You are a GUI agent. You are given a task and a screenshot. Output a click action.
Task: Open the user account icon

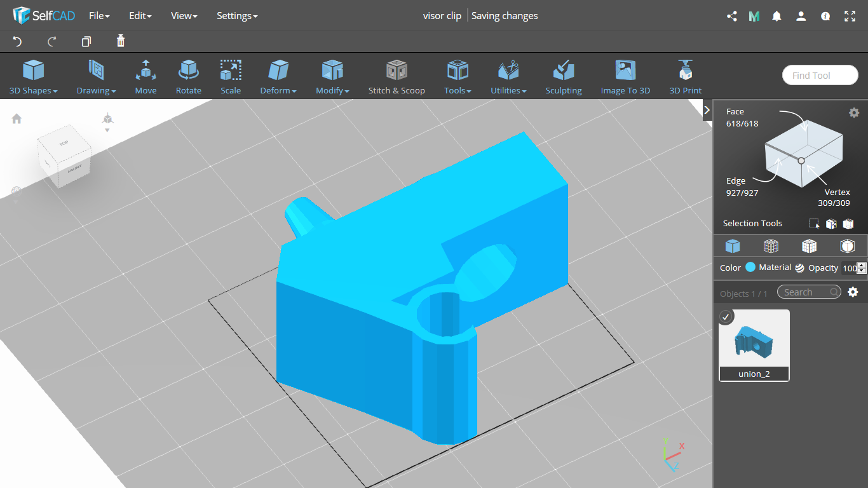click(x=801, y=17)
